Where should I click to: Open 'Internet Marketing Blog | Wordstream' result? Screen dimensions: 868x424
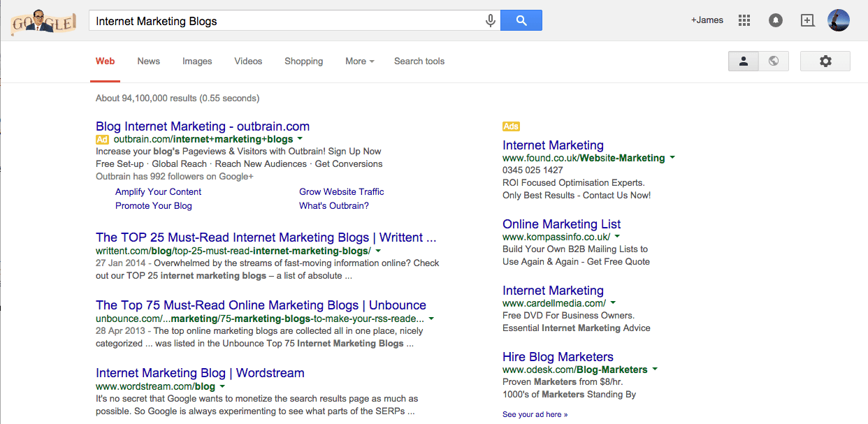point(200,373)
